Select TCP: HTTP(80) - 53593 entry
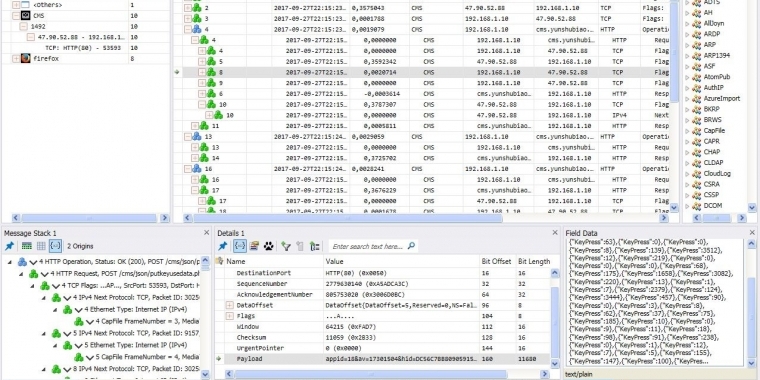 (83, 48)
